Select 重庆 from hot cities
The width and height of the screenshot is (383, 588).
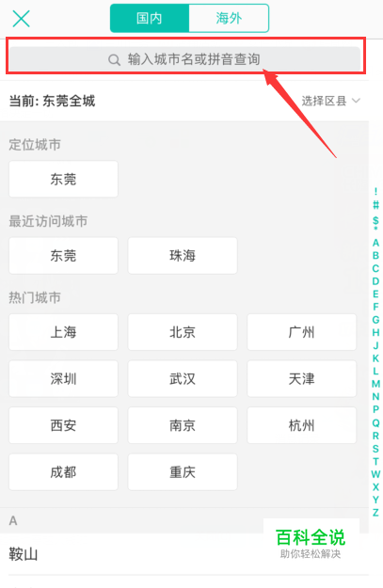click(183, 472)
